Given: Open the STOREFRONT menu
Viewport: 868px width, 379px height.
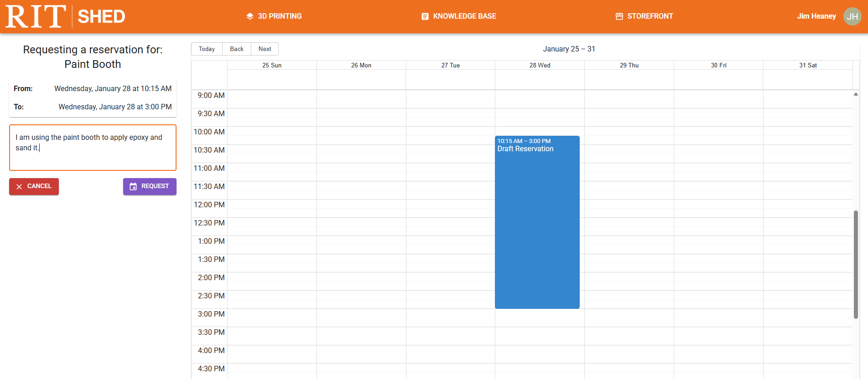Looking at the screenshot, I should (644, 16).
